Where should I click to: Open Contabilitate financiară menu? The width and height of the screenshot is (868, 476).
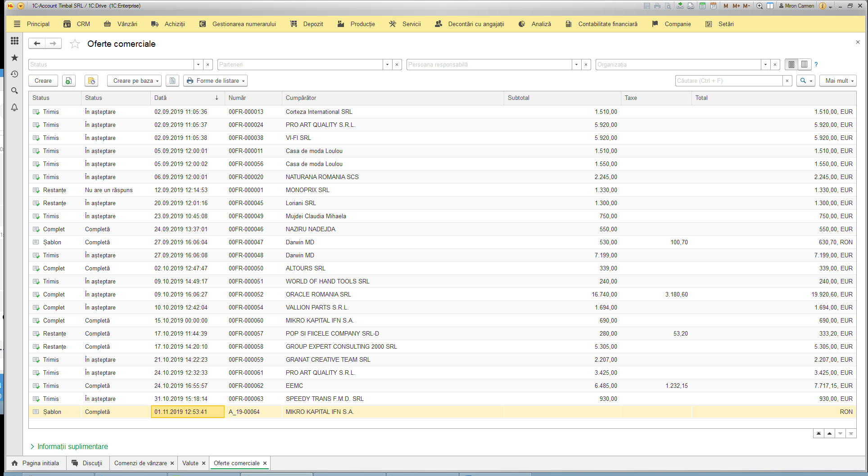click(x=601, y=24)
